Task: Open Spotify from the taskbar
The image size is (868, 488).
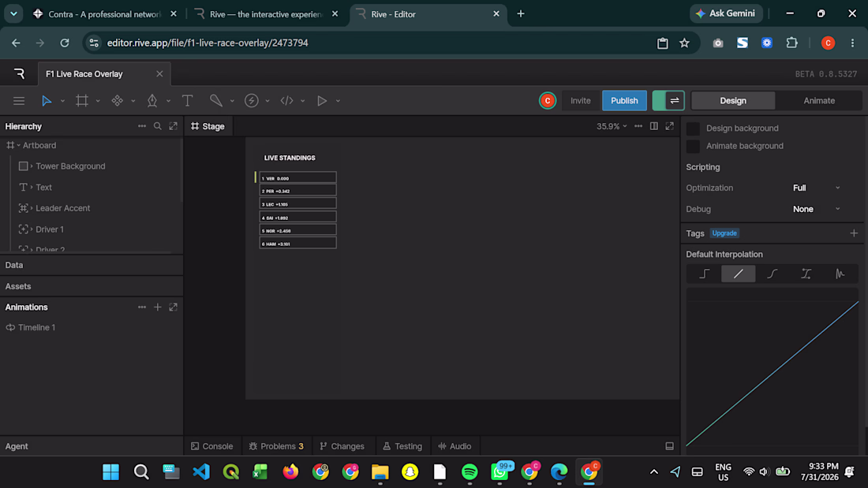Action: pos(470,472)
